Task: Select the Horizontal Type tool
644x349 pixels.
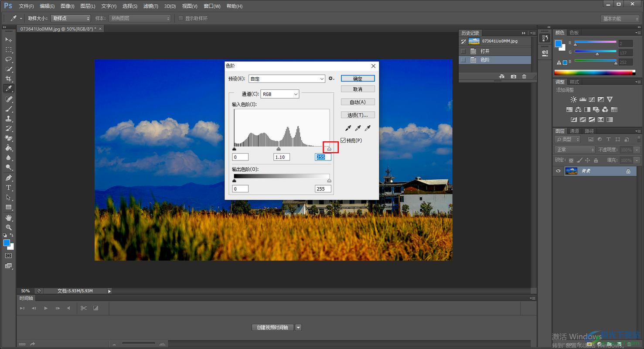Action: point(9,188)
